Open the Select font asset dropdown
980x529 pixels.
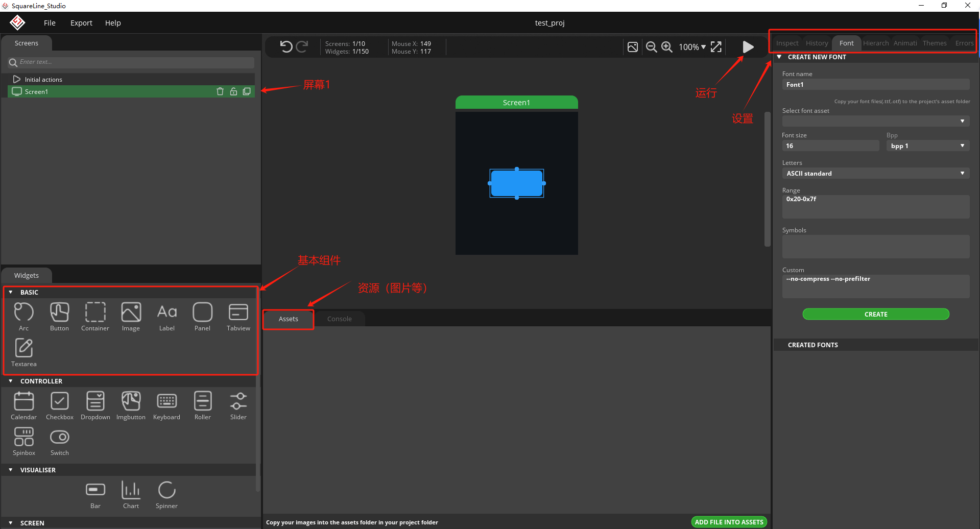tap(875, 121)
